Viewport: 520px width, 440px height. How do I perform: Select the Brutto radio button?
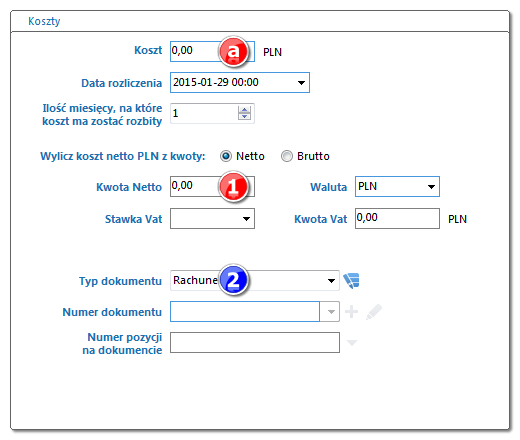coord(287,156)
